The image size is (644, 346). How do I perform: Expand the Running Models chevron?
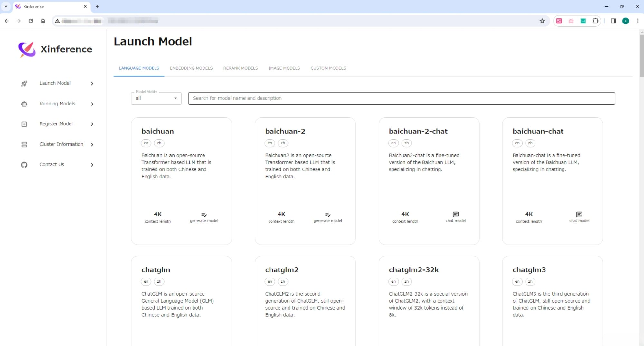(92, 104)
